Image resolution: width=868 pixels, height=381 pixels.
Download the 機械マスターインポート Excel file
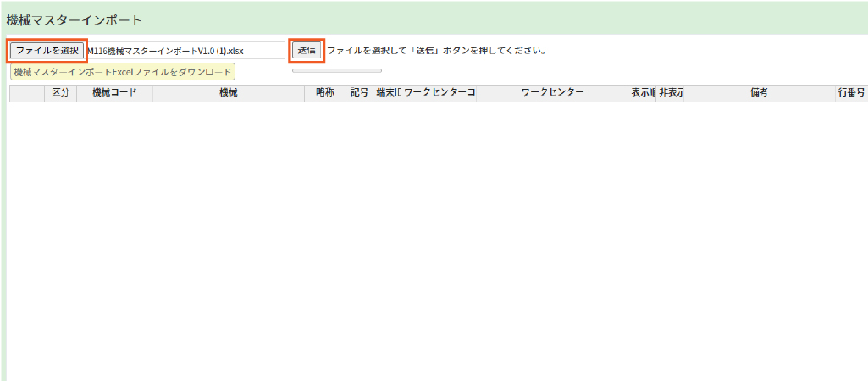click(x=123, y=73)
